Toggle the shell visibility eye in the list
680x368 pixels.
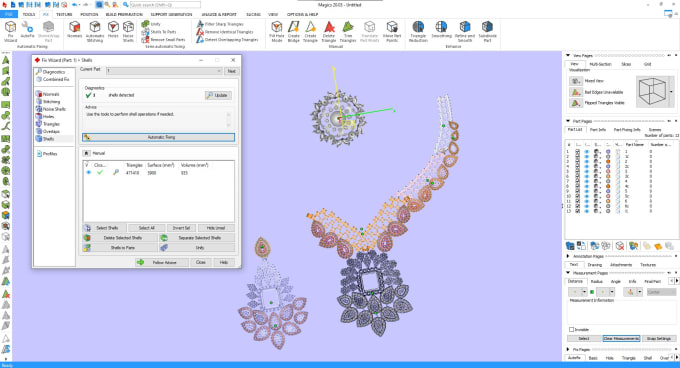88,173
